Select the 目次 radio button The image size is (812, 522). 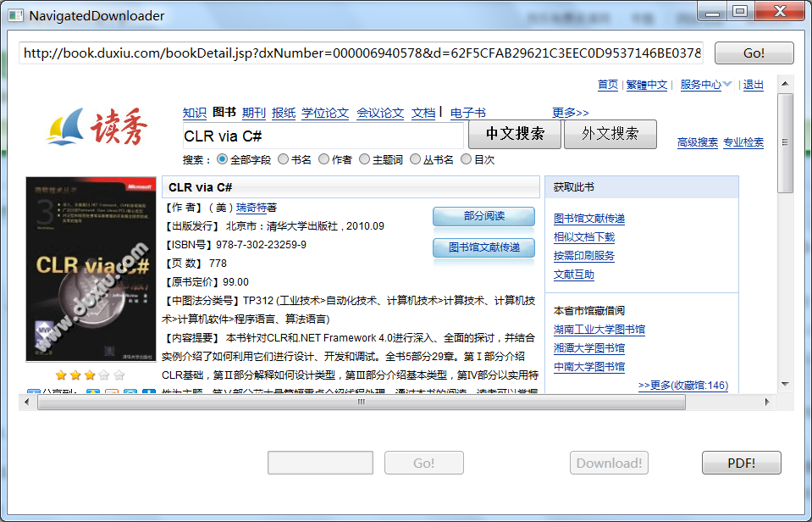[466, 159]
